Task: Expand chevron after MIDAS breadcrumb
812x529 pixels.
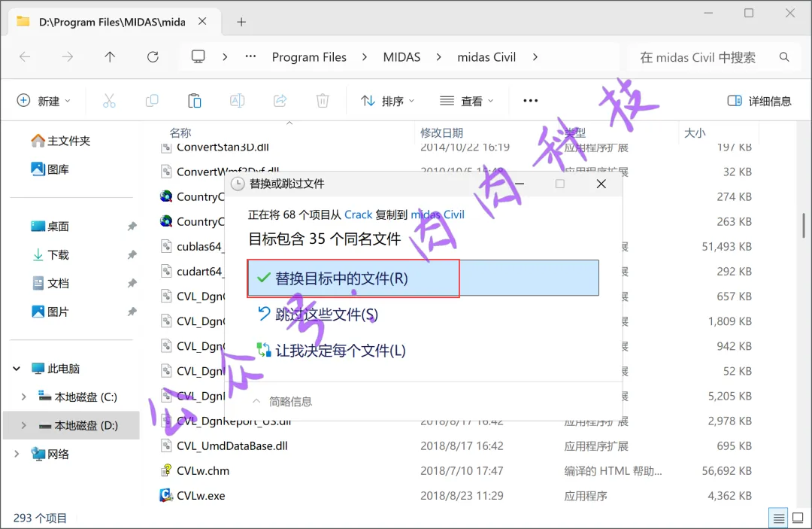Action: (438, 57)
